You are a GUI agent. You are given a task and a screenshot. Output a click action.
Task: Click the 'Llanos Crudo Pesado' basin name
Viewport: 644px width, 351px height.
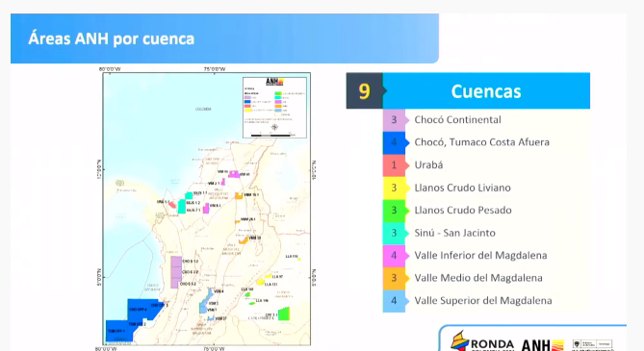[463, 211]
